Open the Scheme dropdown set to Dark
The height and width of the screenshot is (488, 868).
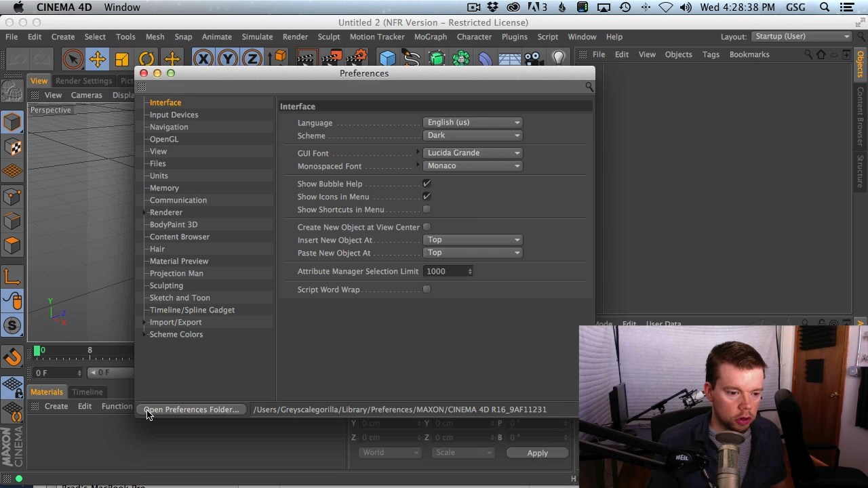473,136
